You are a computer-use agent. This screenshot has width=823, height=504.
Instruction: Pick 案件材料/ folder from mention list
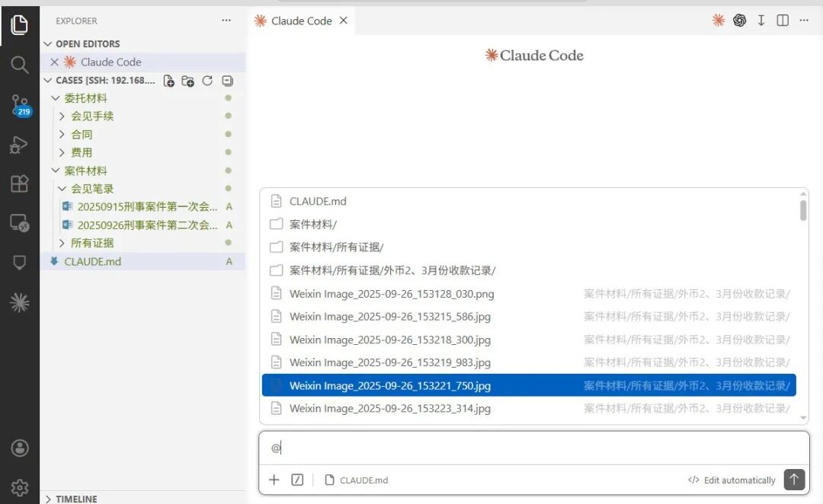click(x=529, y=225)
